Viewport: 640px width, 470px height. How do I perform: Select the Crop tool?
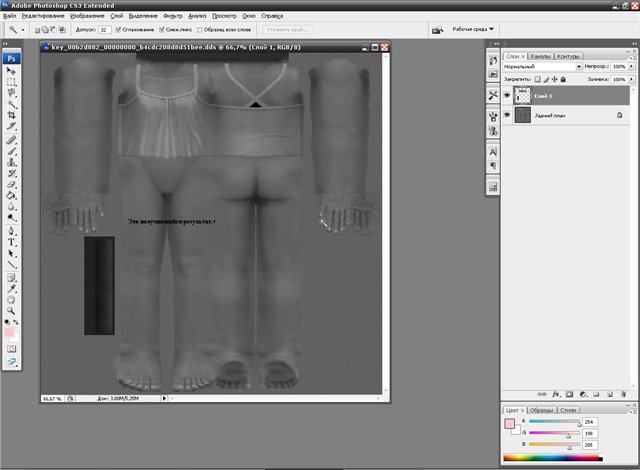12,115
